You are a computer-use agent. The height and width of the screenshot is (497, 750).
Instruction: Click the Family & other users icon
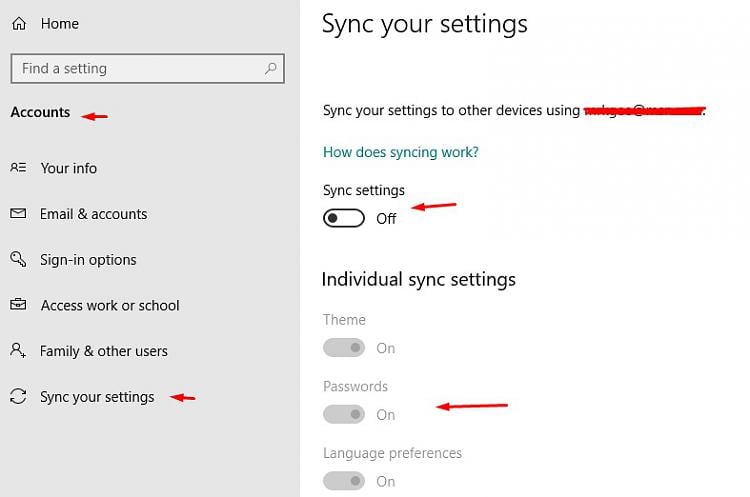pos(18,351)
